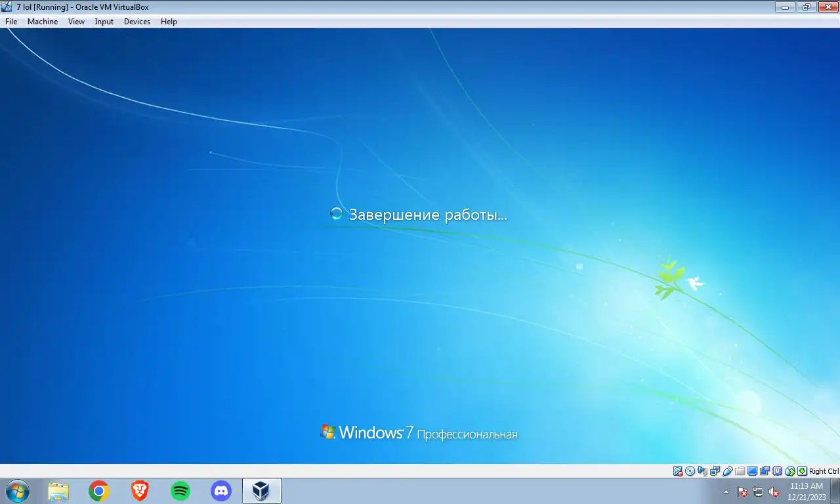The width and height of the screenshot is (840, 504).
Task: Click the taskbar clock showing 11:13 AM
Action: 807,492
